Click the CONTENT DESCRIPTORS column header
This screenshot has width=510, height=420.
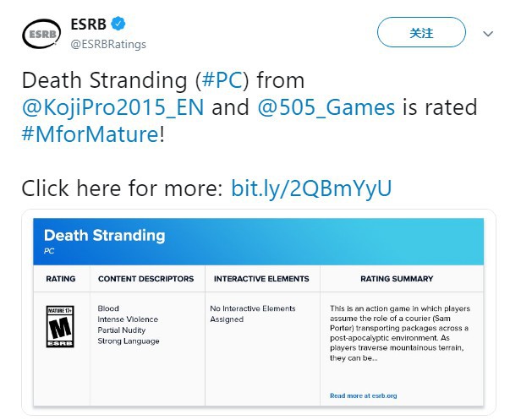146,279
